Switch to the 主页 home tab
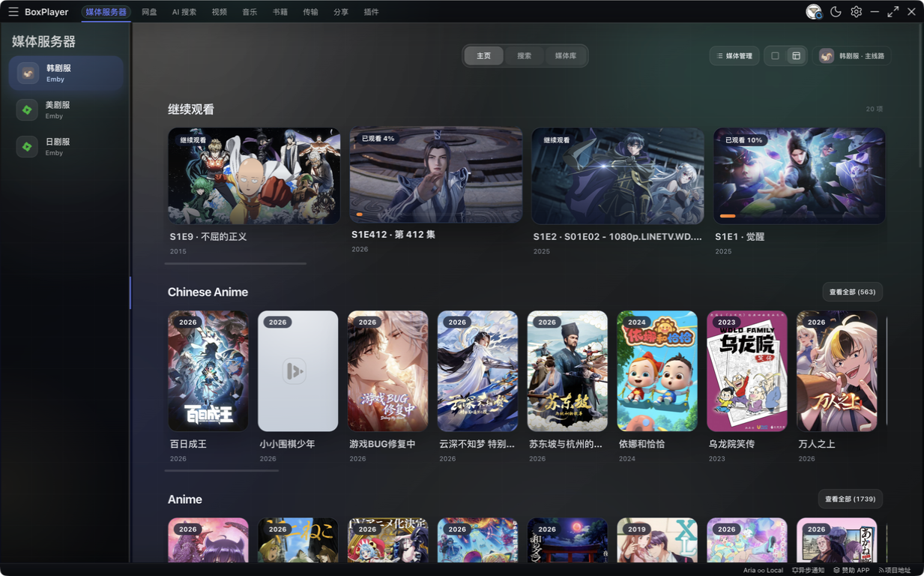This screenshot has height=576, width=924. pyautogui.click(x=484, y=55)
